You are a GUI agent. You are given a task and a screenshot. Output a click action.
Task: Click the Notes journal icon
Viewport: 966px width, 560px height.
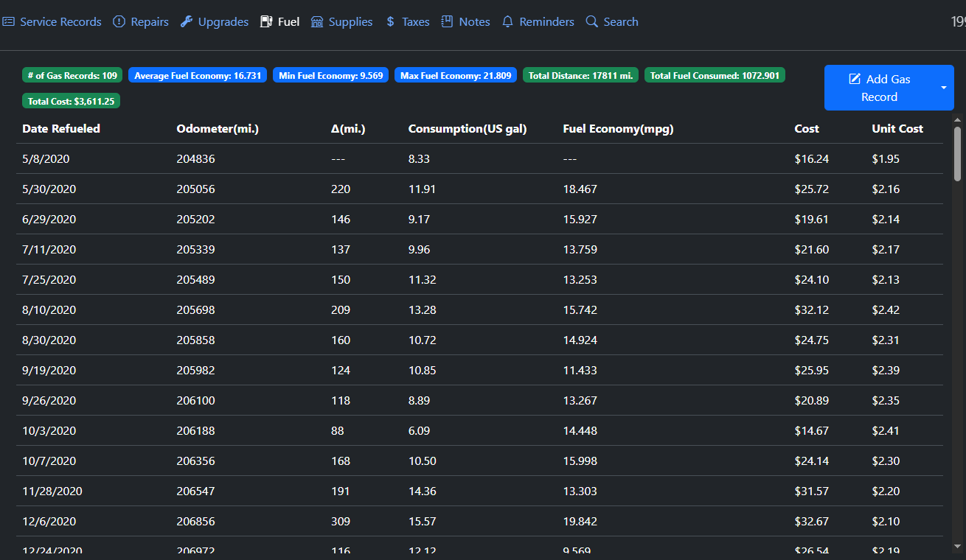pyautogui.click(x=447, y=22)
